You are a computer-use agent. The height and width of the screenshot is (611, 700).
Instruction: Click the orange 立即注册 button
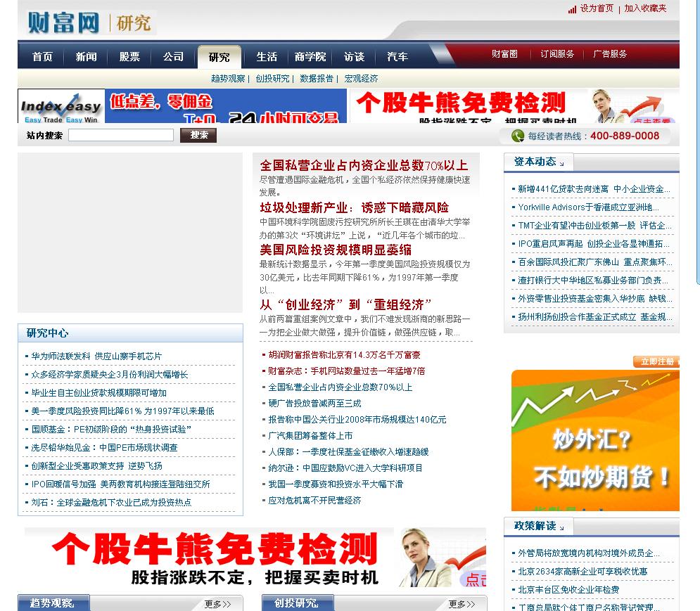pos(656,361)
